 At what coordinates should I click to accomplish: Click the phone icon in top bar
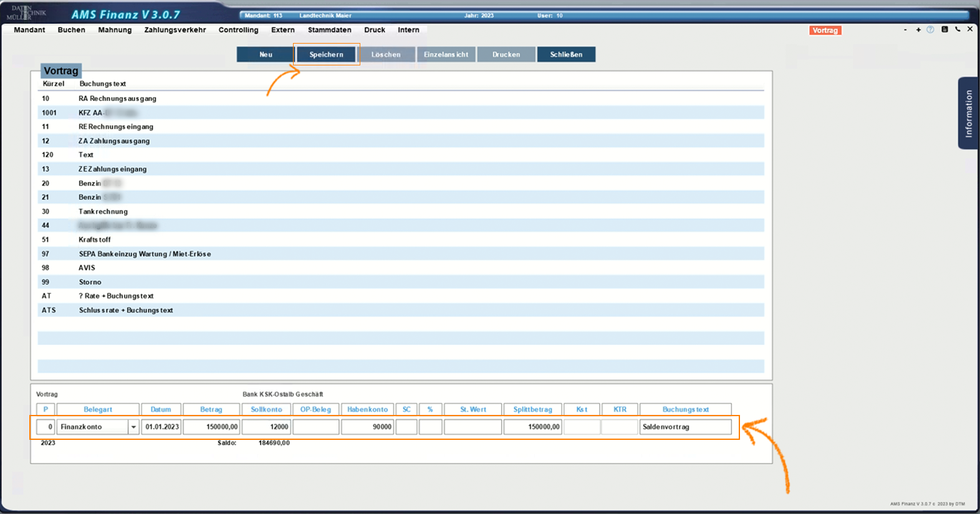coord(958,29)
